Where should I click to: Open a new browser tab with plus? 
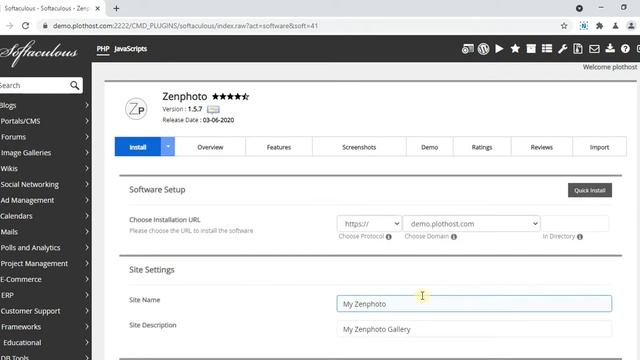point(116,8)
